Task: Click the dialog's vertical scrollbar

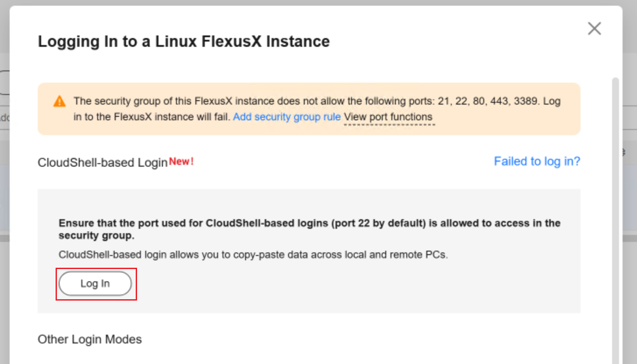Action: pos(616,219)
